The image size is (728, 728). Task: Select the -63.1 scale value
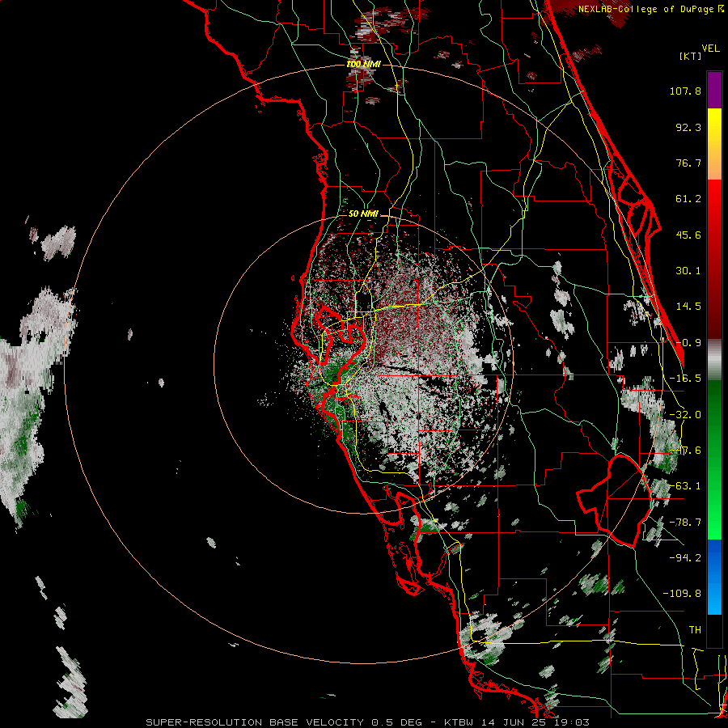685,486
